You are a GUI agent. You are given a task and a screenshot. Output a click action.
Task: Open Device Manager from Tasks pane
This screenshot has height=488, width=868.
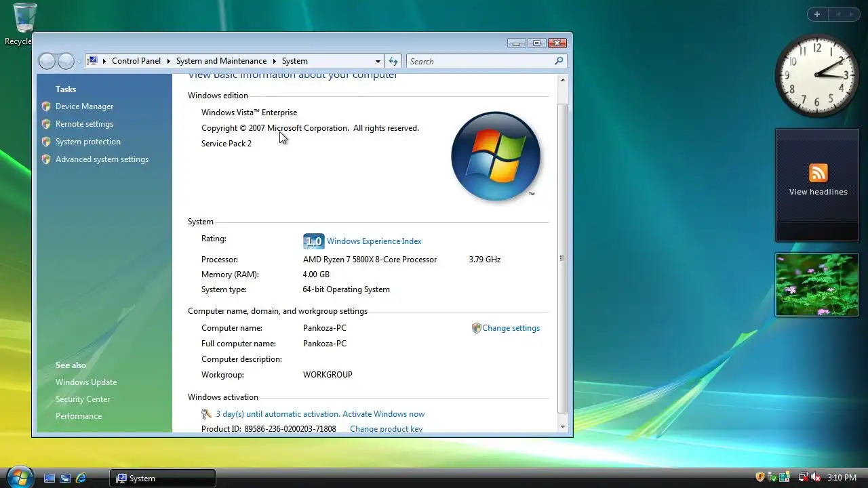coord(84,106)
